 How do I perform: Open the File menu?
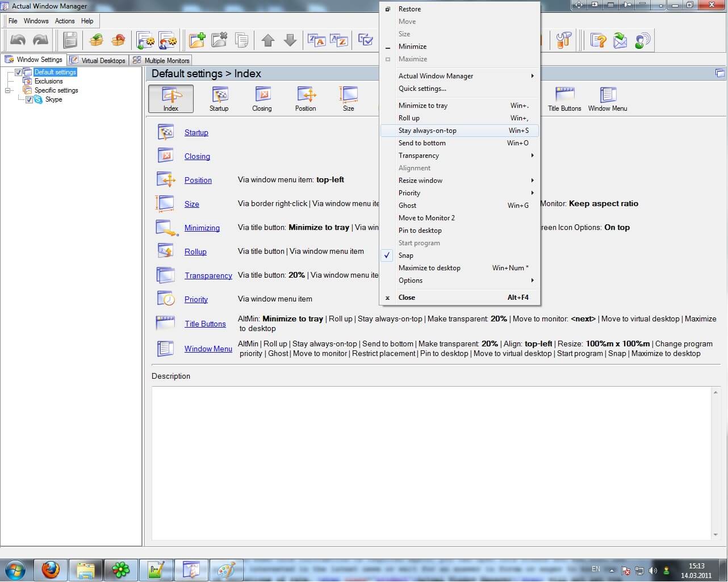point(13,21)
